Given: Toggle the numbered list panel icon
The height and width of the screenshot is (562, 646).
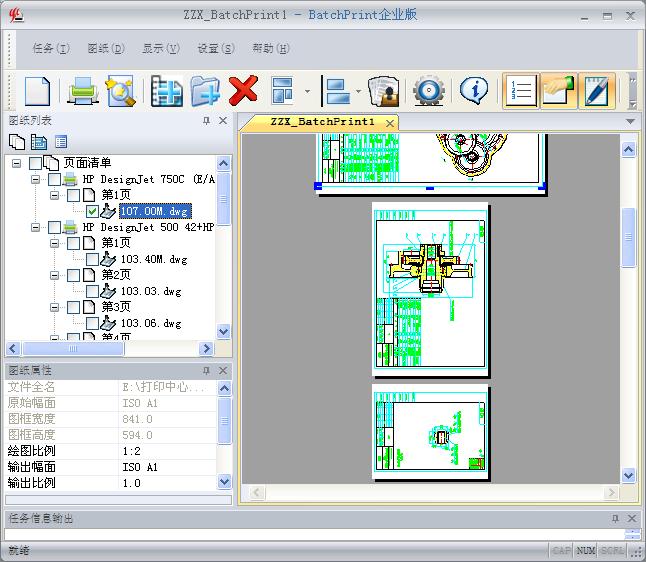Looking at the screenshot, I should (521, 91).
